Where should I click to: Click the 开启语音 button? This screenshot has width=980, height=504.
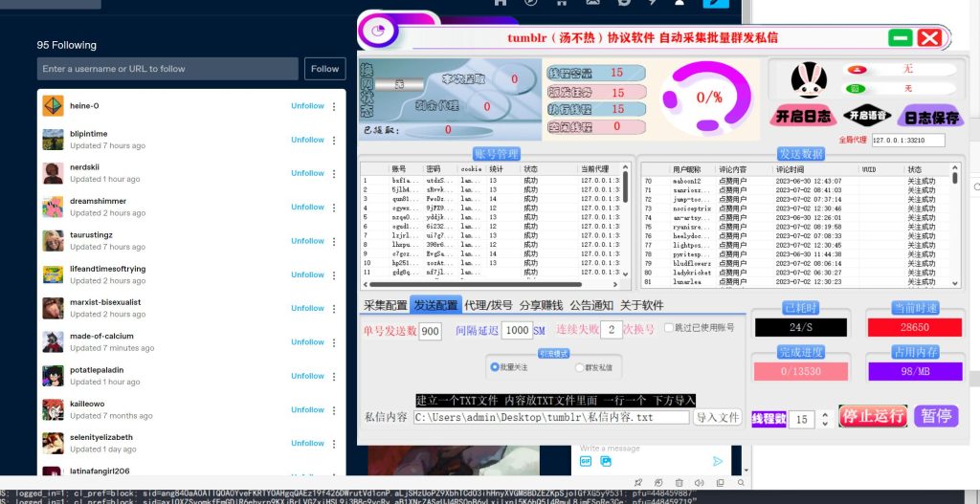click(x=867, y=116)
